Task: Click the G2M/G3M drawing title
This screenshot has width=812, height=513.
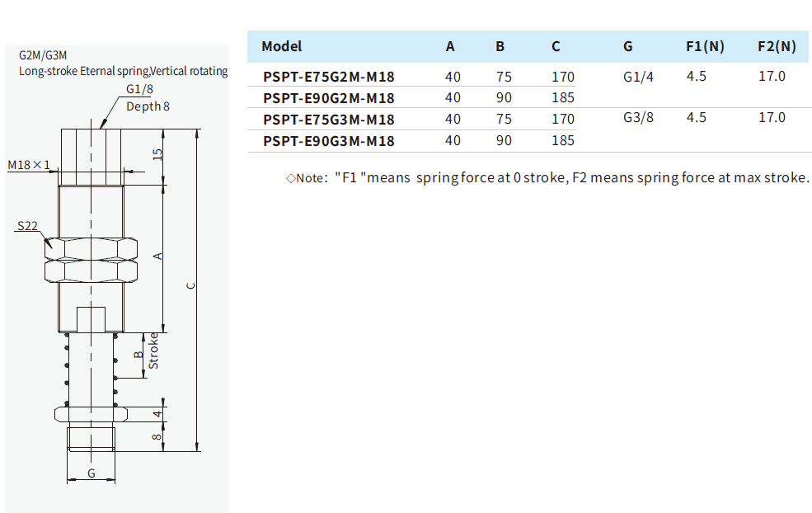Action: point(44,56)
